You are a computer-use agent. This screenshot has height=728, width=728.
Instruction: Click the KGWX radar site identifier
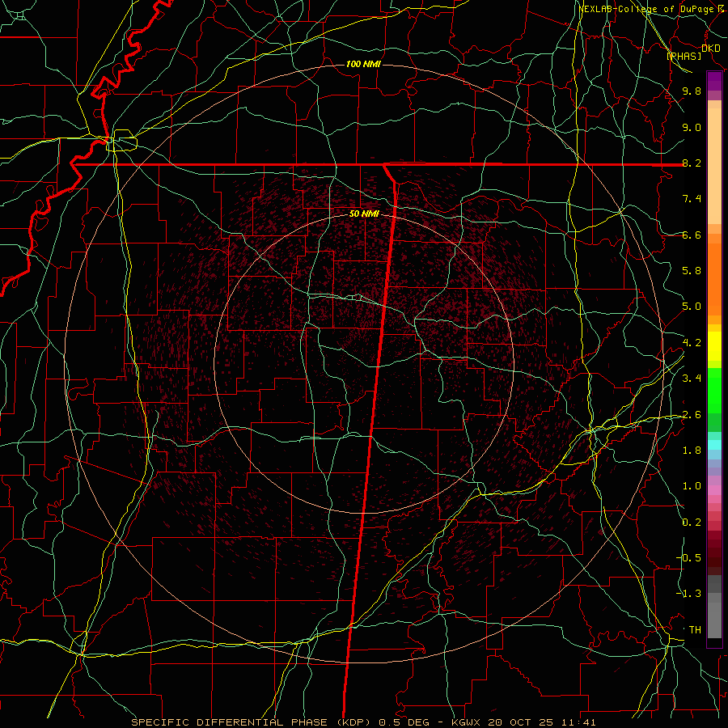tap(467, 722)
